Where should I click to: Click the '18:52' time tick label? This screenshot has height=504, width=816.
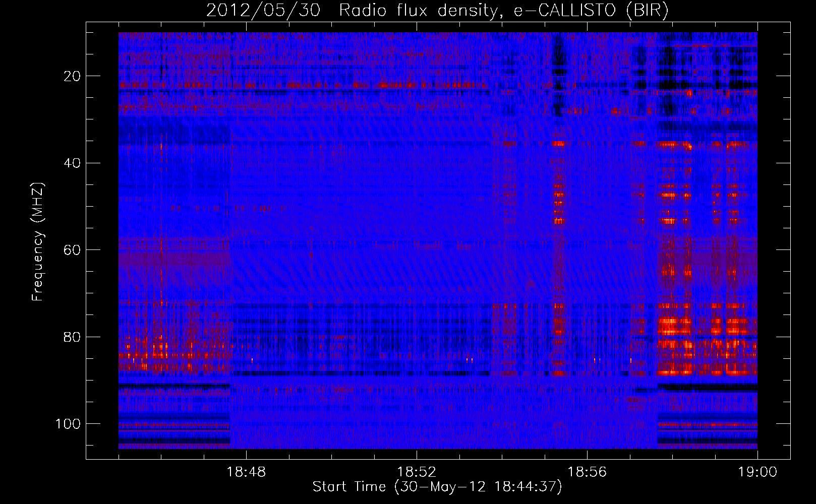pos(417,472)
